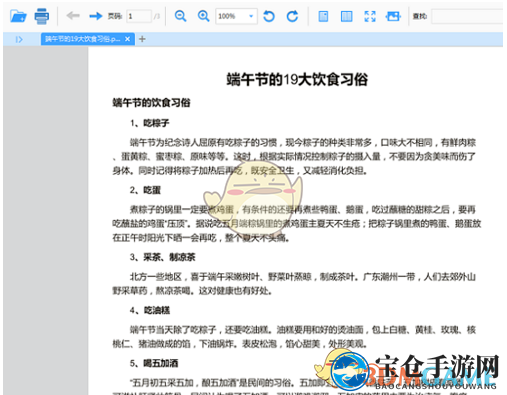Image resolution: width=507 pixels, height=395 pixels.
Task: Enter fullscreen mode
Action: coord(370,16)
